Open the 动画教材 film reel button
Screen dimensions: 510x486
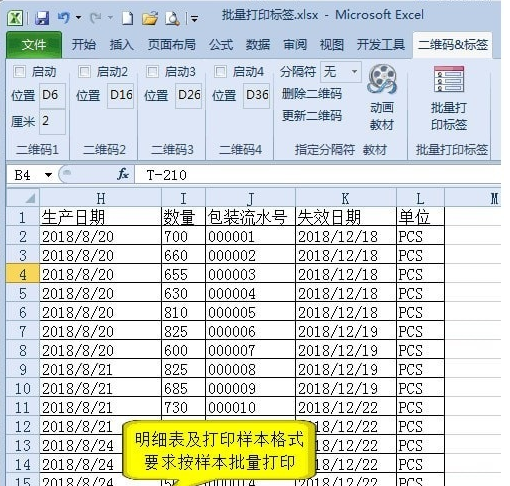pyautogui.click(x=382, y=98)
